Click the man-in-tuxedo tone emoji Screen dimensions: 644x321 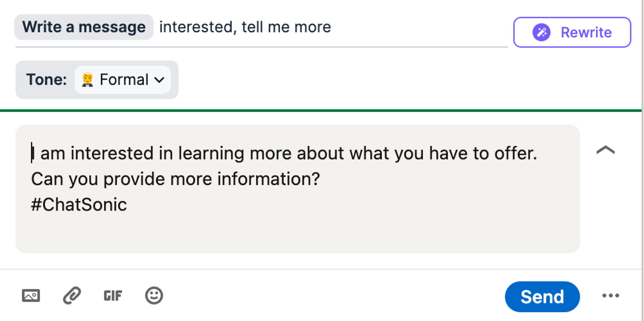pos(87,80)
